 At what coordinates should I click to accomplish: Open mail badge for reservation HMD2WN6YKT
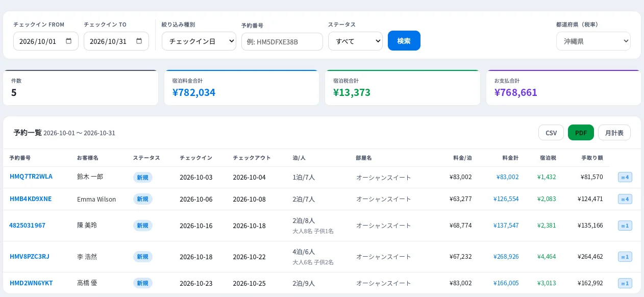click(x=625, y=283)
